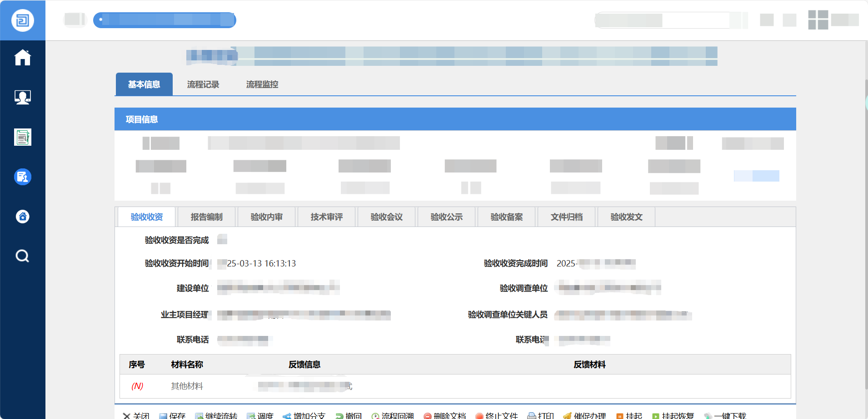Click the 验收收资是否完成 value
The height and width of the screenshot is (419, 868).
click(222, 239)
